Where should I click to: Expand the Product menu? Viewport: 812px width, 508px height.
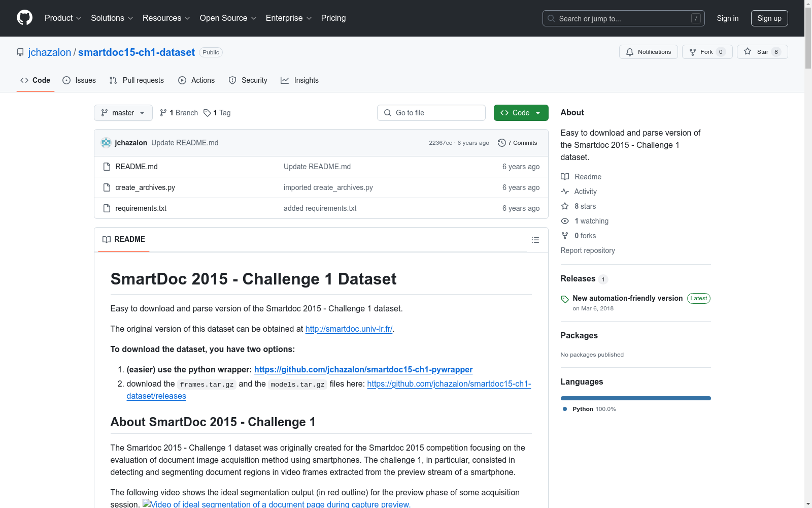[x=63, y=18]
